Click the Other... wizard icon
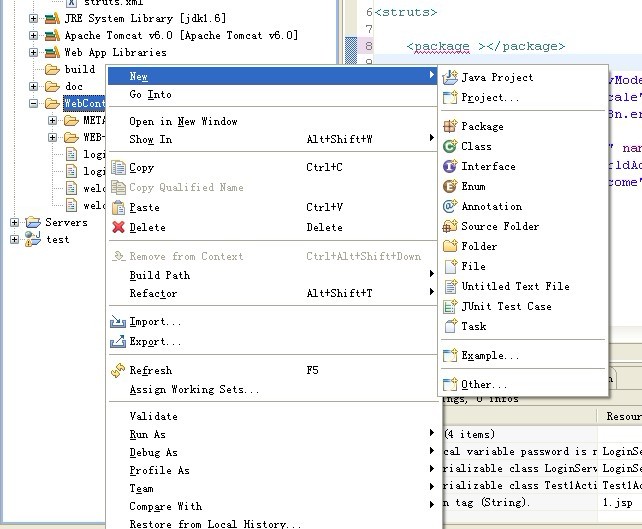 [x=450, y=384]
